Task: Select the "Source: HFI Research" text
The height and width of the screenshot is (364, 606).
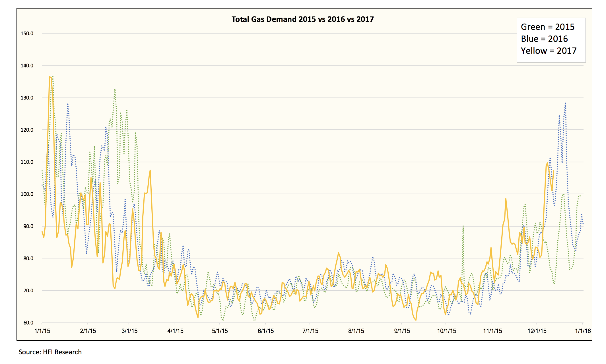Action: [50, 352]
